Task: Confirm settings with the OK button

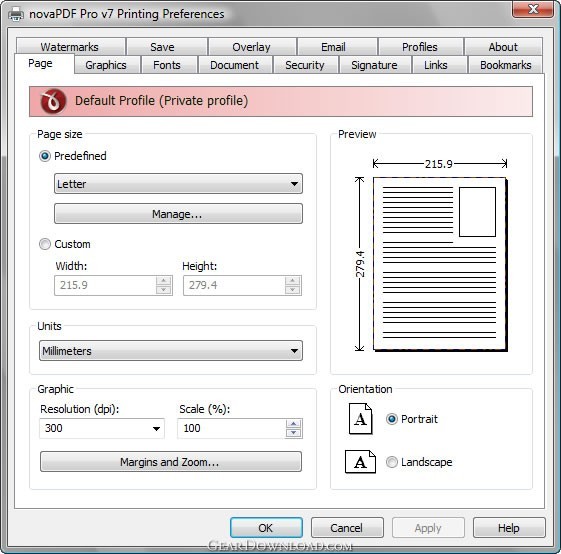Action: click(266, 528)
